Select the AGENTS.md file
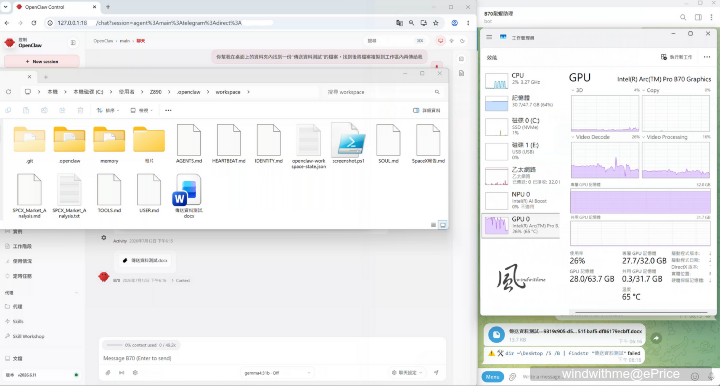The image size is (720, 386). tap(189, 145)
